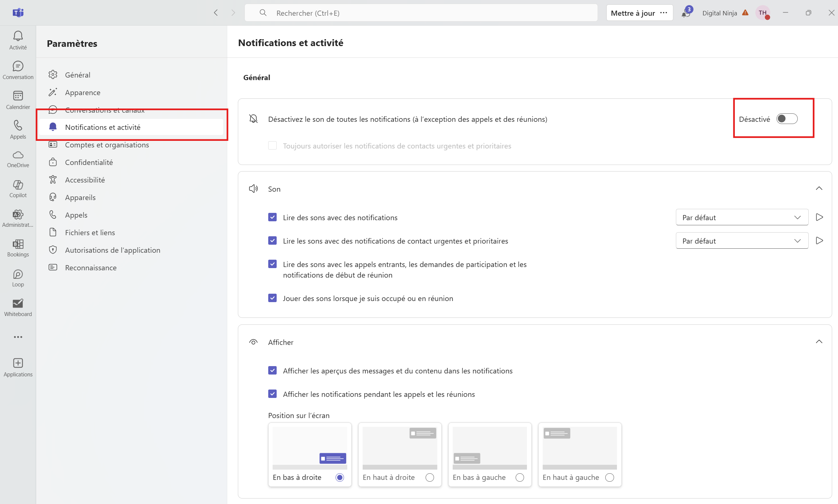Image resolution: width=838 pixels, height=504 pixels.
Task: Play the default notification sound preview
Action: click(819, 217)
